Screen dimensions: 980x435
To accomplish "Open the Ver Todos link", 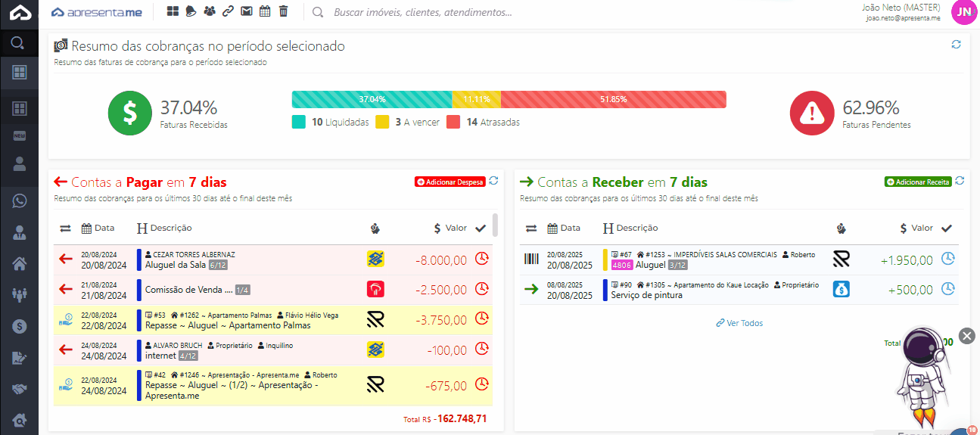I will tap(739, 323).
